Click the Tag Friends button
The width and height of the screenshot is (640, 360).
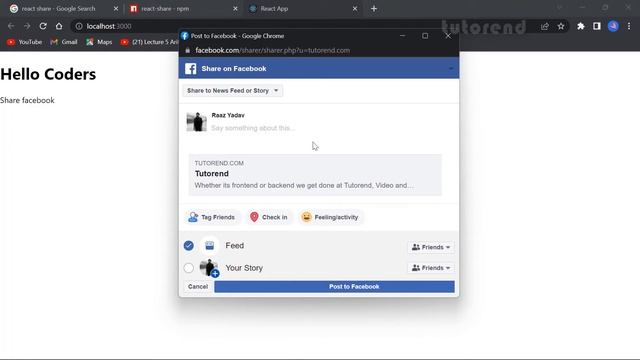(x=212, y=217)
